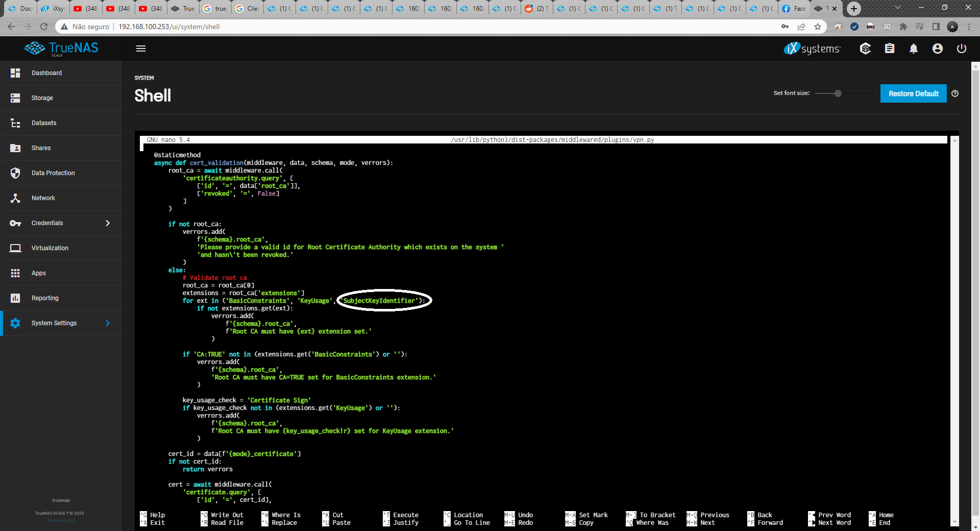
Task: Adjust the Set font size slider
Action: tap(838, 93)
